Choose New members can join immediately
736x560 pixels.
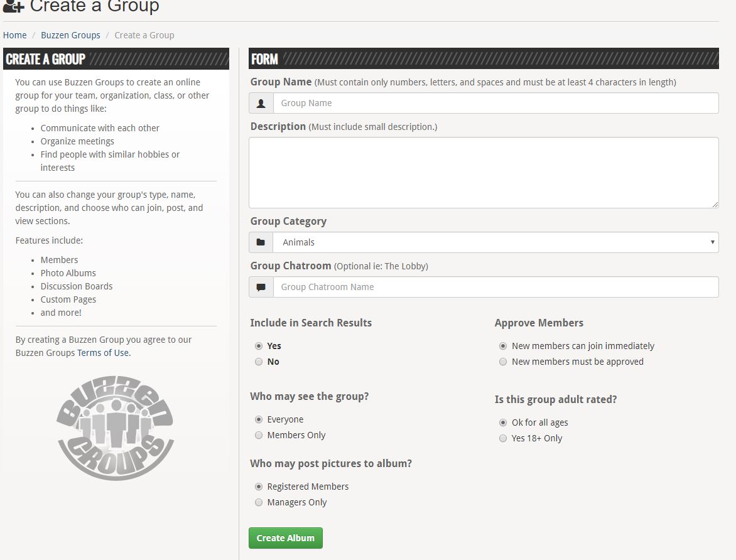(503, 346)
